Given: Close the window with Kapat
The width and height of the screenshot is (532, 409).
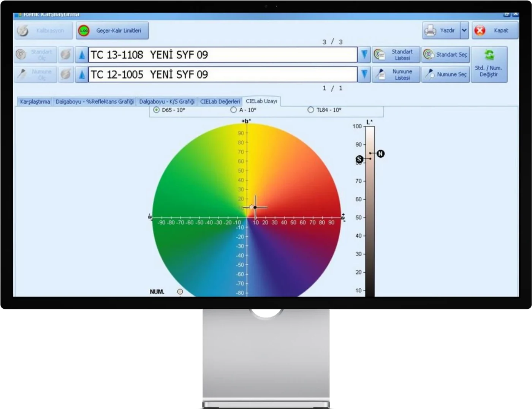Looking at the screenshot, I should click(x=495, y=30).
